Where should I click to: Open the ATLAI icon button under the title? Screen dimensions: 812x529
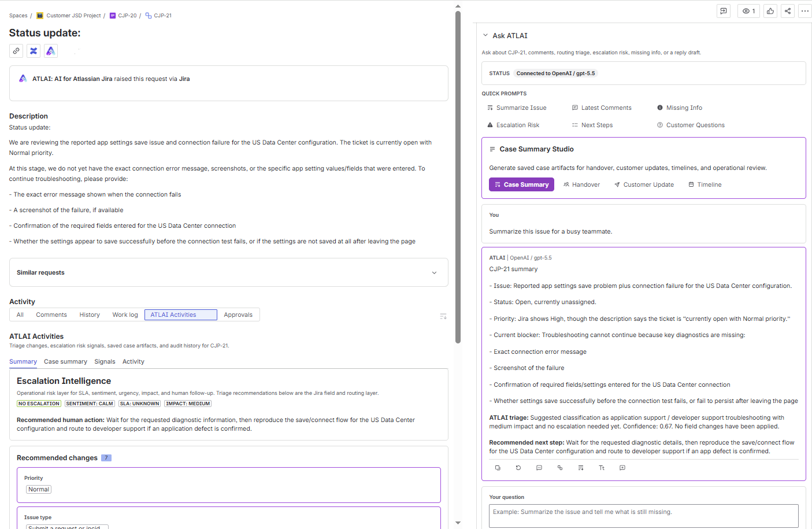click(x=51, y=51)
